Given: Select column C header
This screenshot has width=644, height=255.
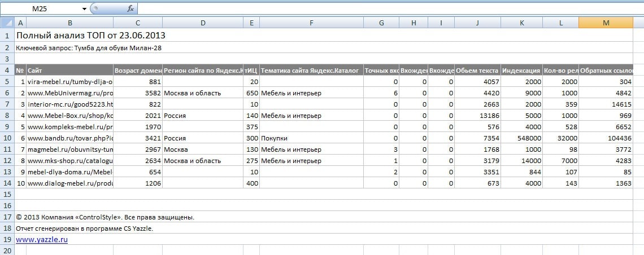Looking at the screenshot, I should [x=138, y=23].
